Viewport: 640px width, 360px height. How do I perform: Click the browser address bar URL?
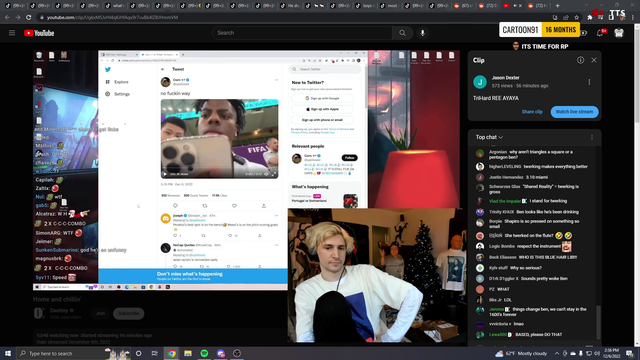tap(112, 18)
